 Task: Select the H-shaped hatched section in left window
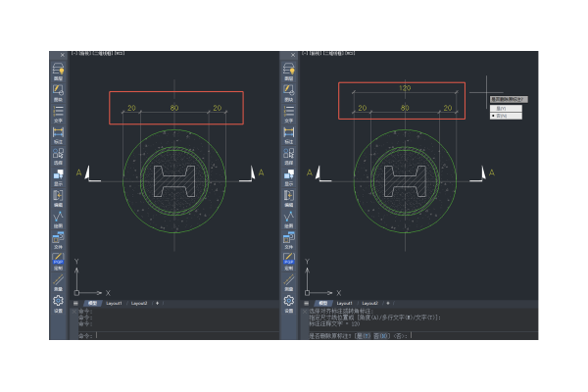coord(174,181)
